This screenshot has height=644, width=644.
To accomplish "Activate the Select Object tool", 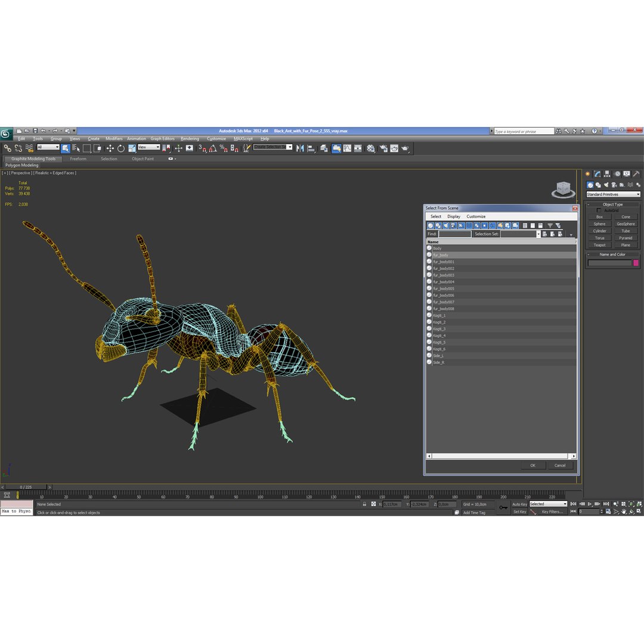I will point(65,148).
